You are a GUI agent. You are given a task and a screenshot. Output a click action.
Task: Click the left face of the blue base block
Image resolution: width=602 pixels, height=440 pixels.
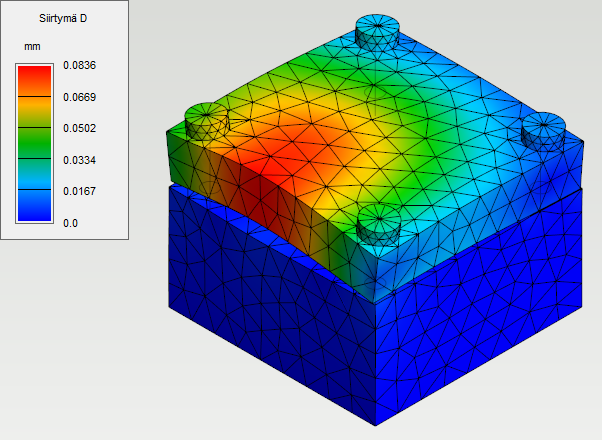pos(270,320)
